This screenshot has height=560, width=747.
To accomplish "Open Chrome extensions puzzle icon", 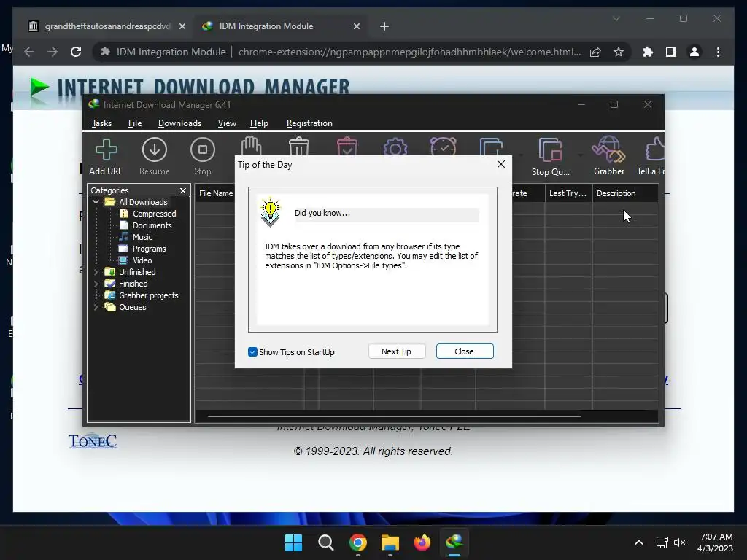I will point(648,52).
